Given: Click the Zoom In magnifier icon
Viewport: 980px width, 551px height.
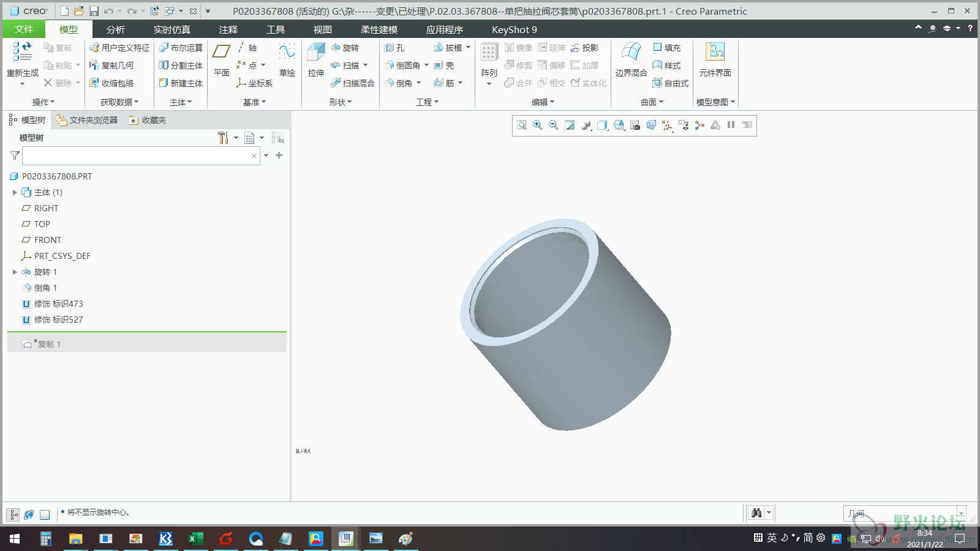Looking at the screenshot, I should tap(538, 126).
